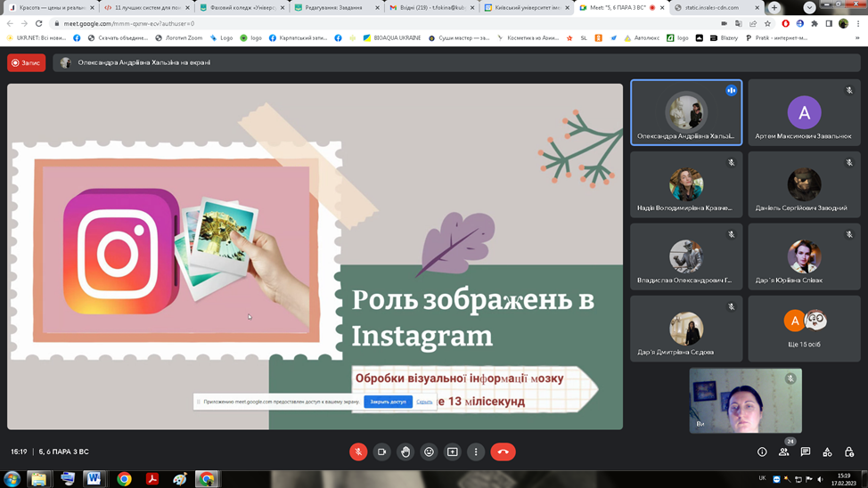Image resolution: width=868 pixels, height=488 pixels.
Task: Open the chat with everyone icon
Action: 806,452
